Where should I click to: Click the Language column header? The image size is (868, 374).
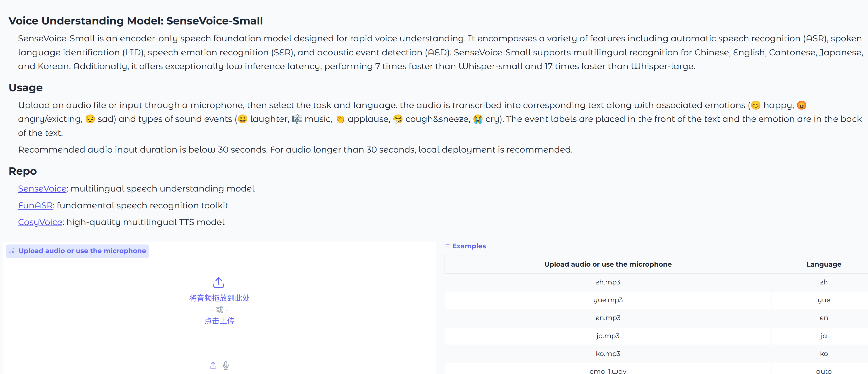tap(824, 264)
